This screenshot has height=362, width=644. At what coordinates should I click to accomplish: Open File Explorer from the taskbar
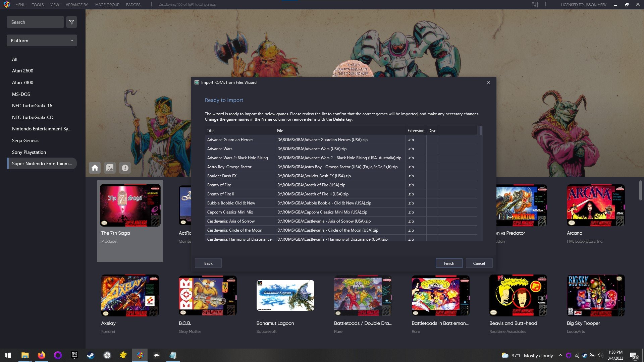[25, 355]
